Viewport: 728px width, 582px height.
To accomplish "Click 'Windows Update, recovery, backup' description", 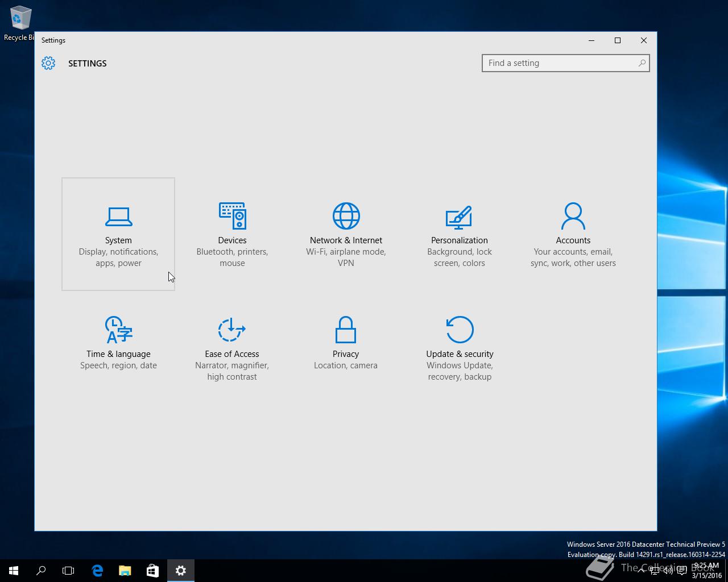I will pos(460,371).
